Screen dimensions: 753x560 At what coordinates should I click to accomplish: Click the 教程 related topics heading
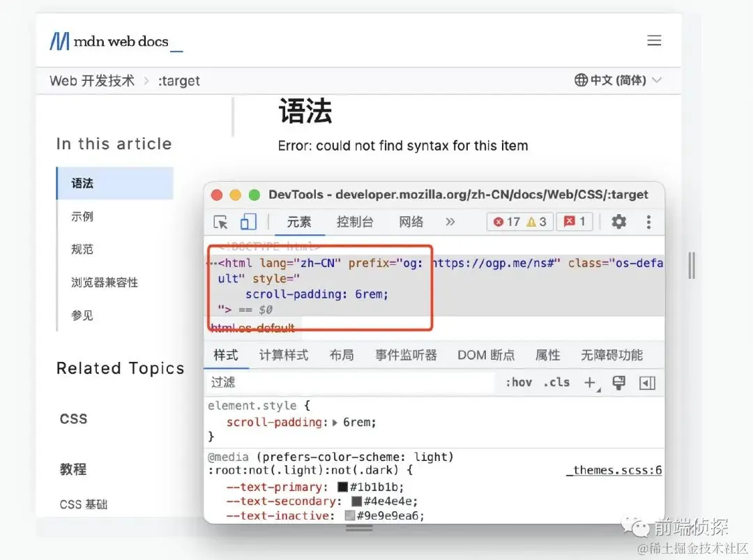73,469
